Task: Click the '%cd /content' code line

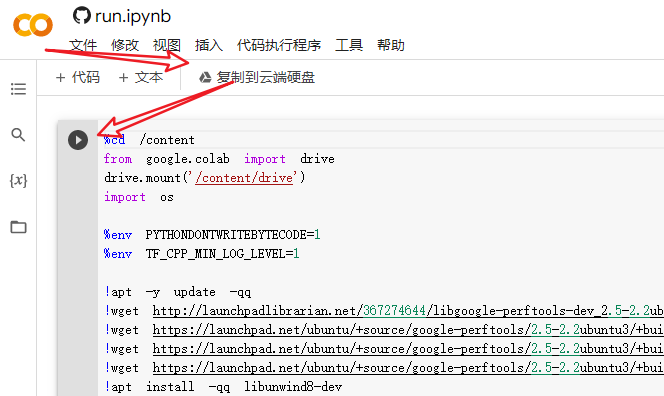Action: pos(149,140)
